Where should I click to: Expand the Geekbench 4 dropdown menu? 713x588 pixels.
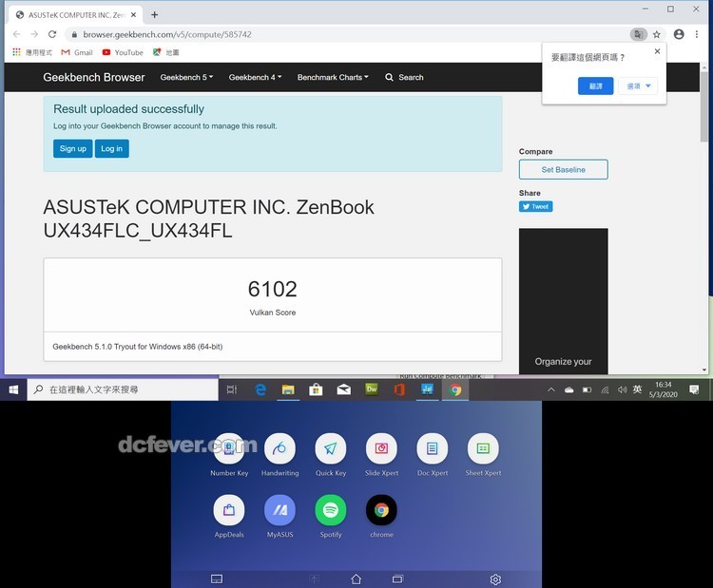[x=255, y=77]
